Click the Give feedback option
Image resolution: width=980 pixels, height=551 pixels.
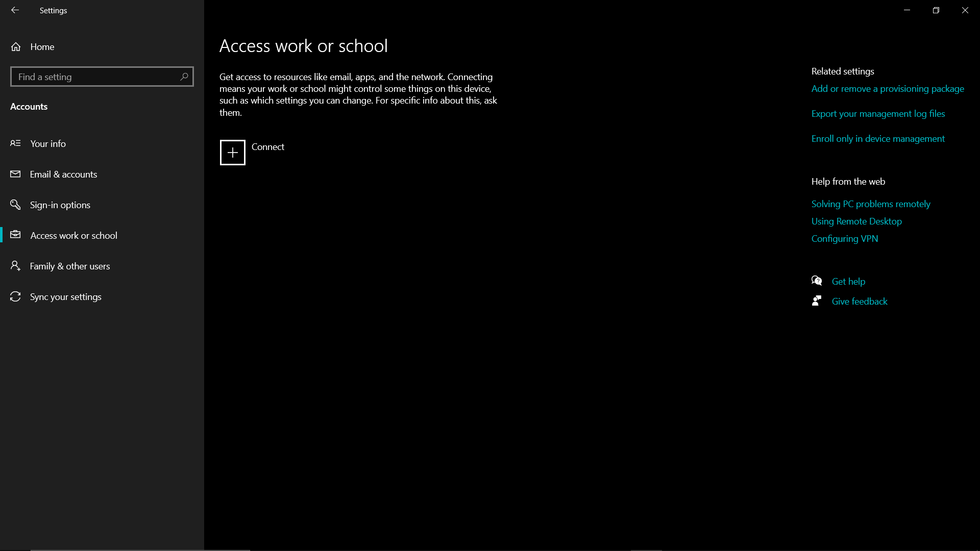(860, 300)
